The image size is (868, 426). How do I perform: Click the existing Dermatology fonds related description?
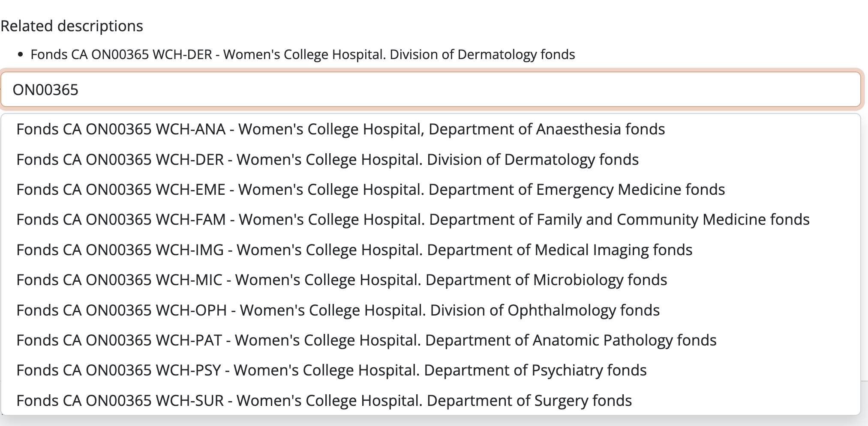303,55
